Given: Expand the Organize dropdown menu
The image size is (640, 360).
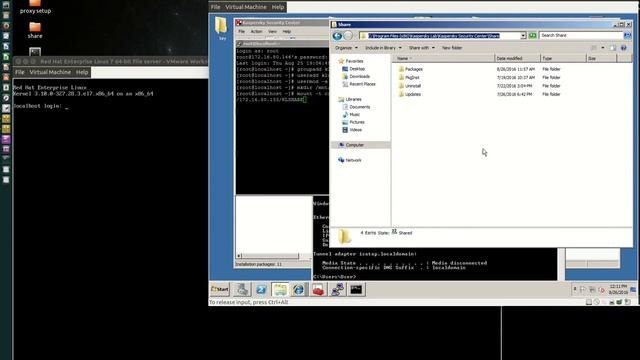Looking at the screenshot, I should (346, 48).
